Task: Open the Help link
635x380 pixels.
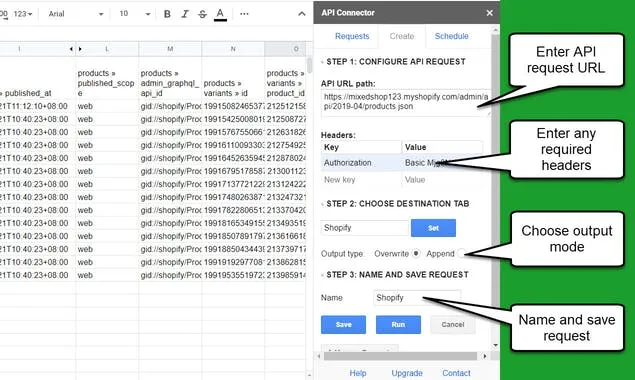Action: coord(358,373)
